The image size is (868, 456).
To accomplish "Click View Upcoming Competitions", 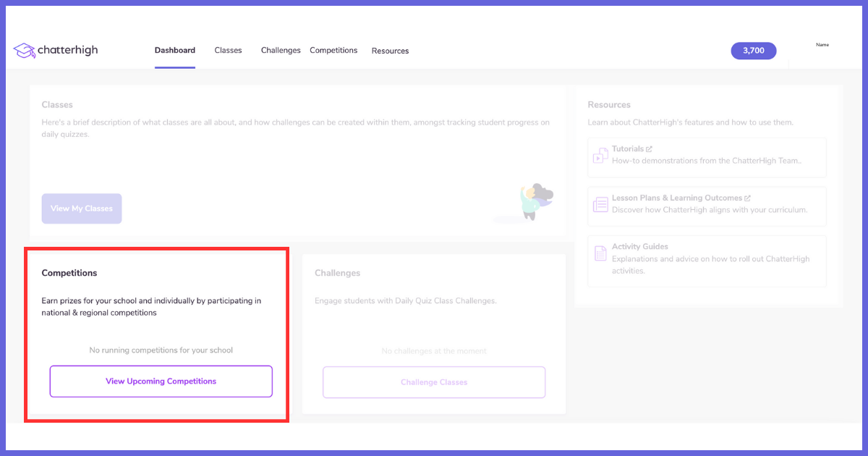I will (x=161, y=381).
